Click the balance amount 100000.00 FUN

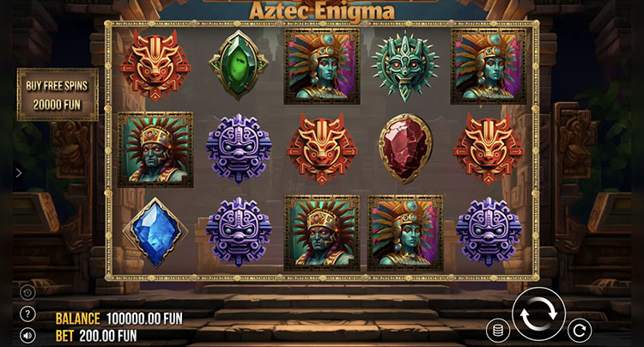[144, 319]
